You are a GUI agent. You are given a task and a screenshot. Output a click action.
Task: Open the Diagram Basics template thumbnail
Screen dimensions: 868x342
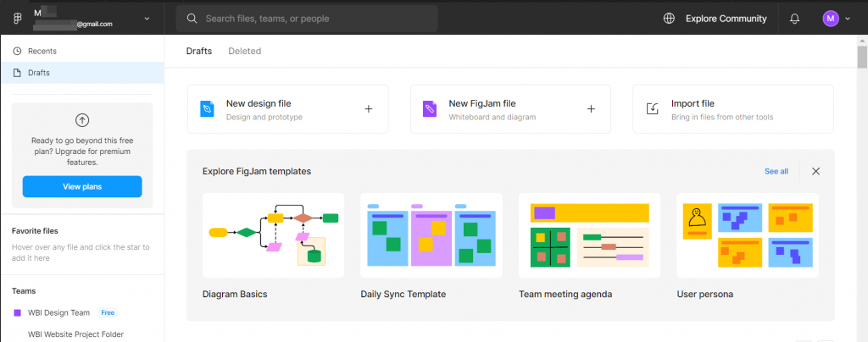(273, 235)
